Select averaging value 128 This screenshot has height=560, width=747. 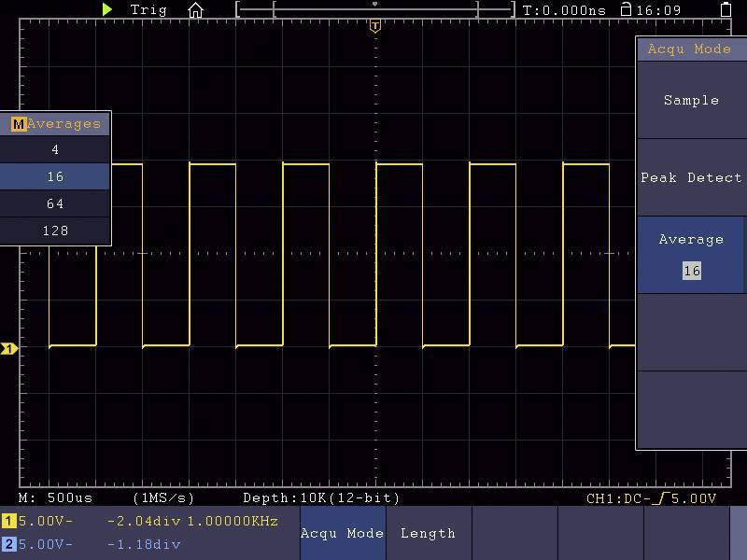[54, 231]
